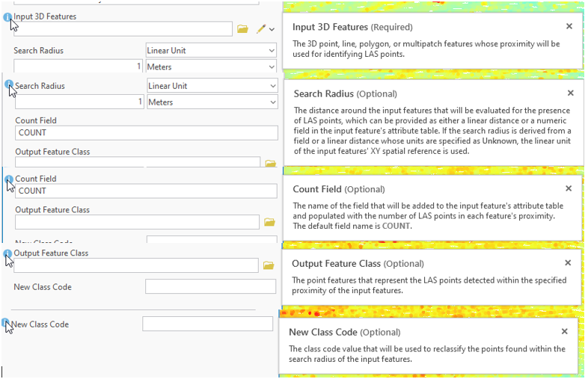Open Meters dropdown in the Input 3D Features panel
Image resolution: width=588 pixels, height=379 pixels.
[x=211, y=67]
